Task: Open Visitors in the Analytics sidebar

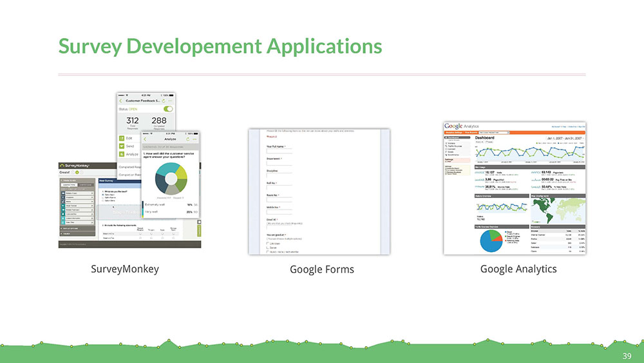Action: click(451, 143)
